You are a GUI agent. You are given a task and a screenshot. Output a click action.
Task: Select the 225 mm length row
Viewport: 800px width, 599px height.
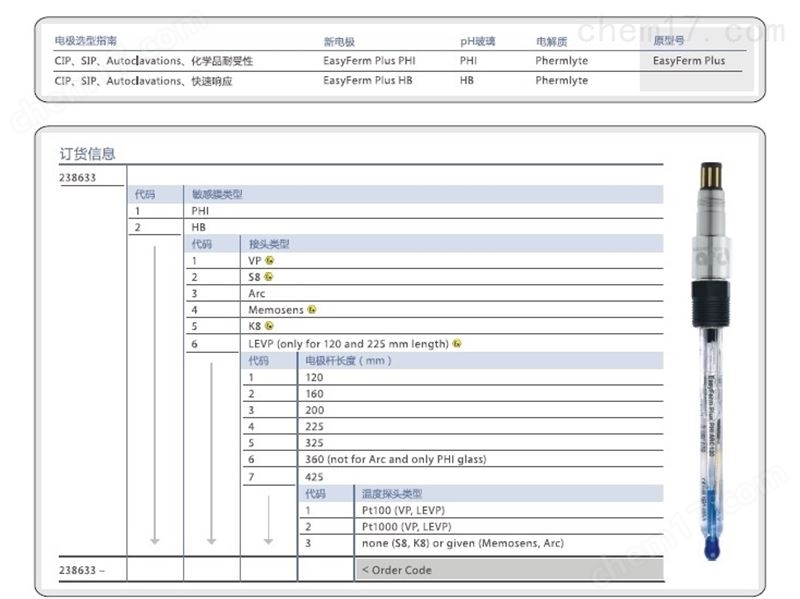453,426
